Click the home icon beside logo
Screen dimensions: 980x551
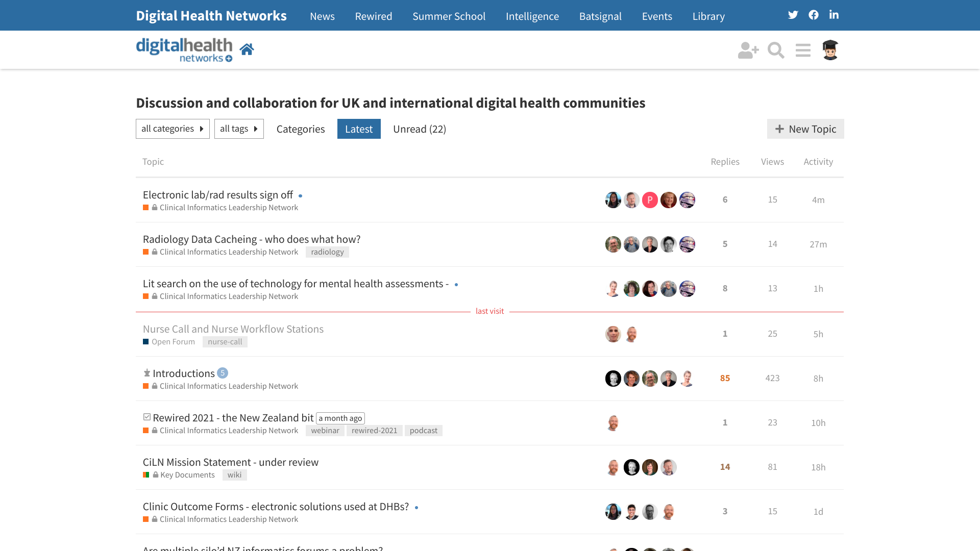pos(247,49)
